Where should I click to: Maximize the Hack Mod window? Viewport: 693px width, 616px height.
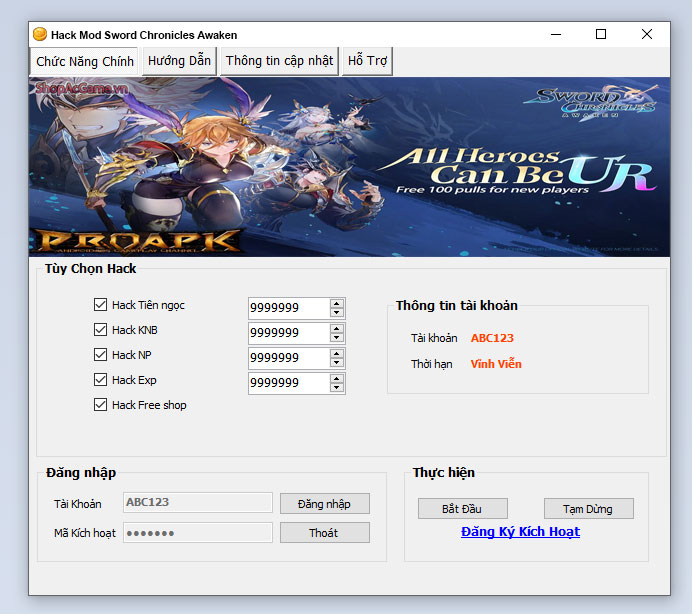click(x=601, y=34)
